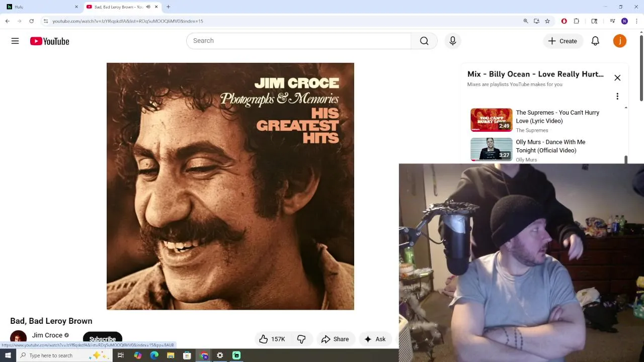Mute the tab via speaker icon

[148, 7]
